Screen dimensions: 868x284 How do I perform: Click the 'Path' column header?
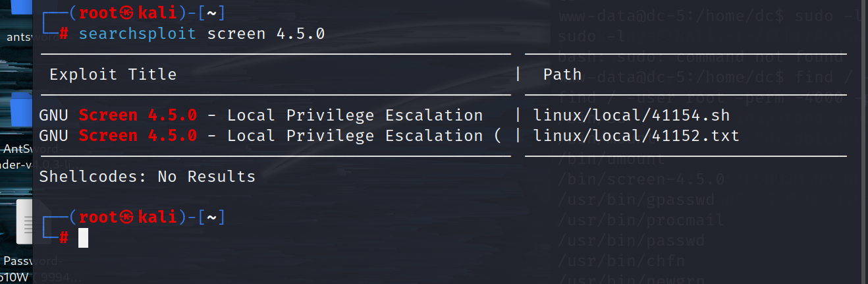(x=562, y=74)
